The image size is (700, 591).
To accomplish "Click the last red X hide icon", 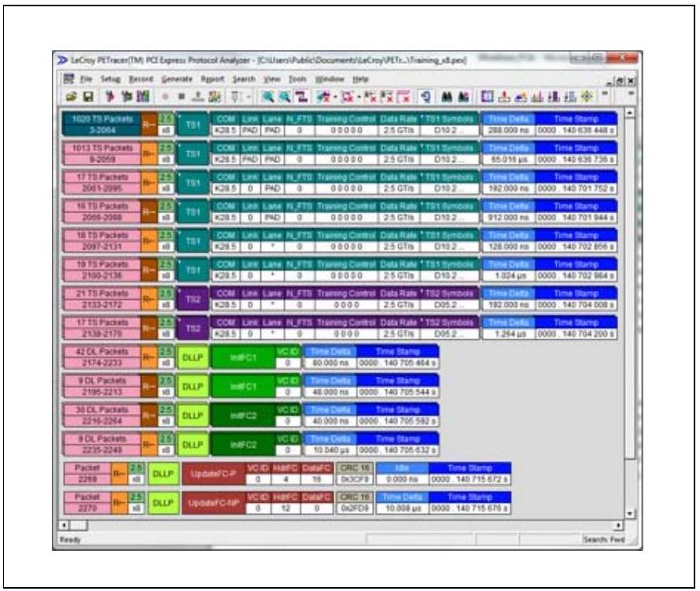I will [x=403, y=97].
